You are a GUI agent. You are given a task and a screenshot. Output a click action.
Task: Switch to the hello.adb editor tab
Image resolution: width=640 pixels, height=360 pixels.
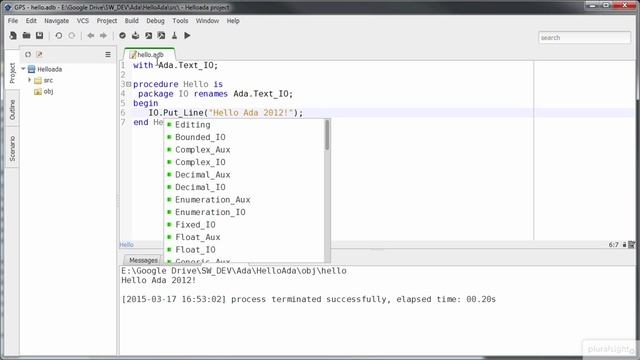pyautogui.click(x=150, y=54)
